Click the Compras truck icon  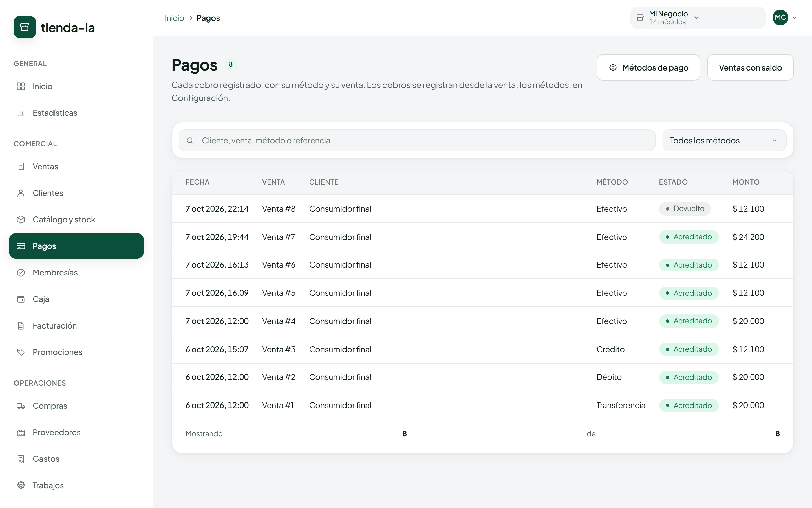21,406
